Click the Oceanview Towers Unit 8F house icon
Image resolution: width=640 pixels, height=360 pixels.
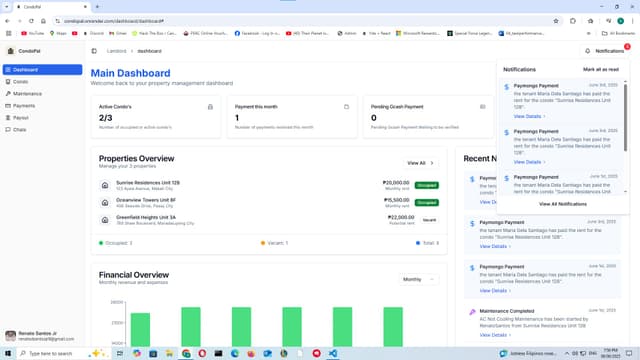(x=105, y=202)
